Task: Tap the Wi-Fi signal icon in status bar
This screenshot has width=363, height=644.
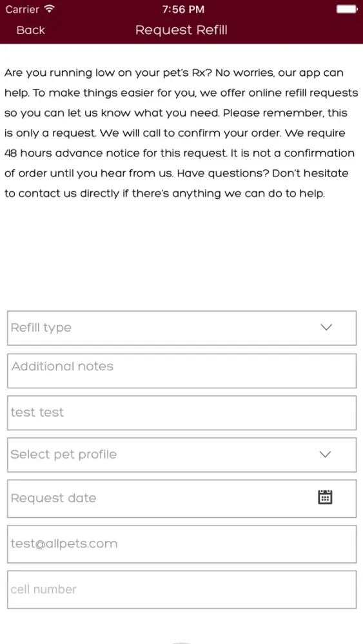Action: pos(50,8)
